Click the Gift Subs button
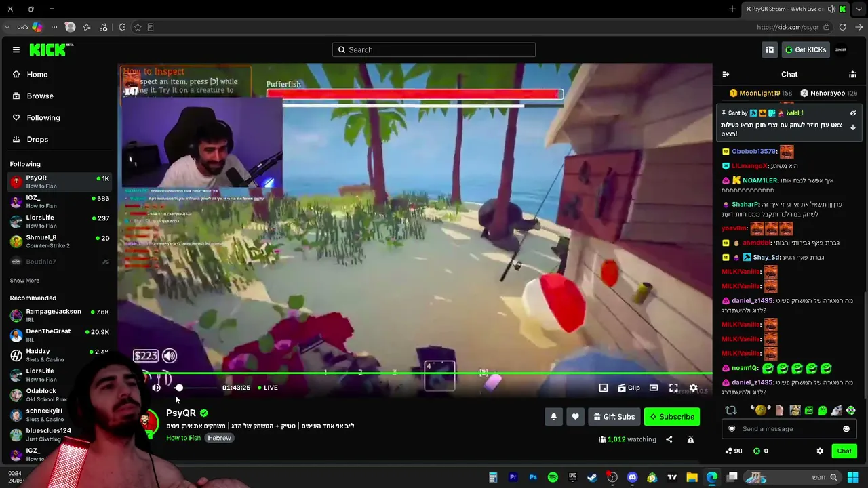Screen dimensions: 868x488 614,417
